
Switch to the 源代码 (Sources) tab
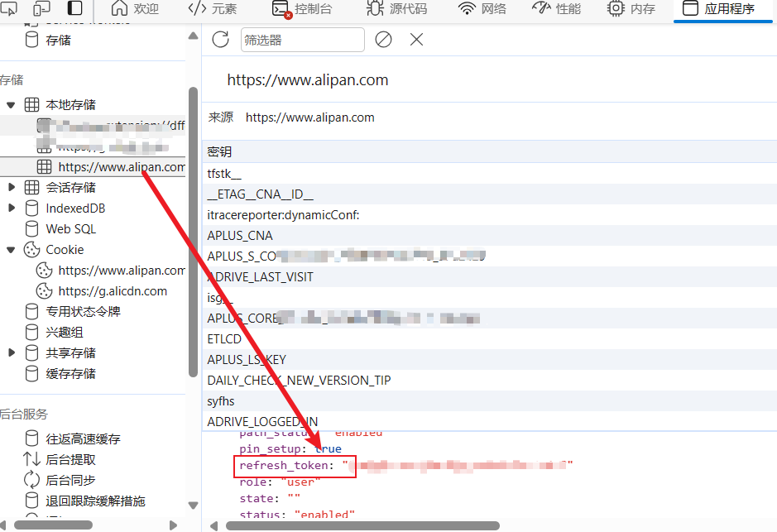[x=396, y=8]
